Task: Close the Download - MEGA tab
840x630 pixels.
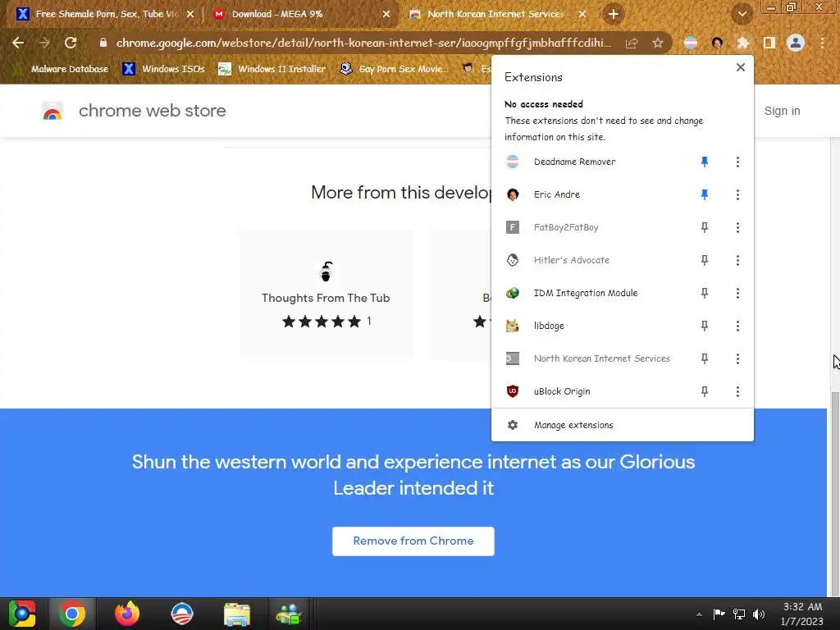Action: tap(386, 14)
